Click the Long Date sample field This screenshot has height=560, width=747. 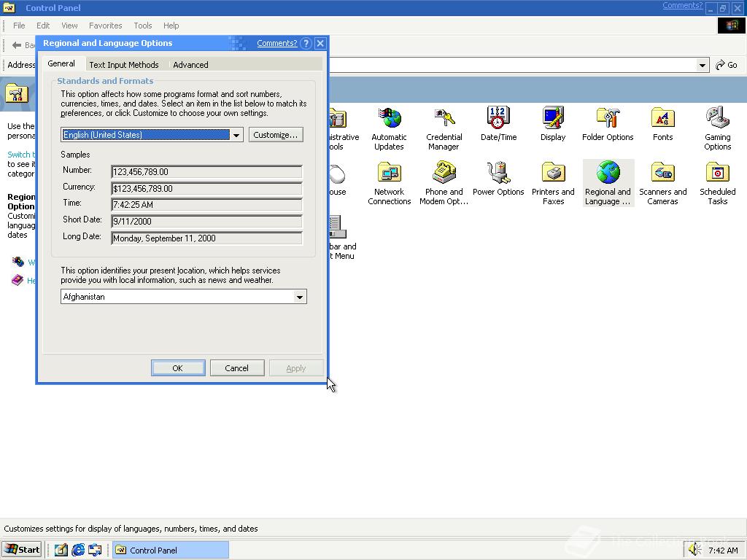[x=206, y=238]
